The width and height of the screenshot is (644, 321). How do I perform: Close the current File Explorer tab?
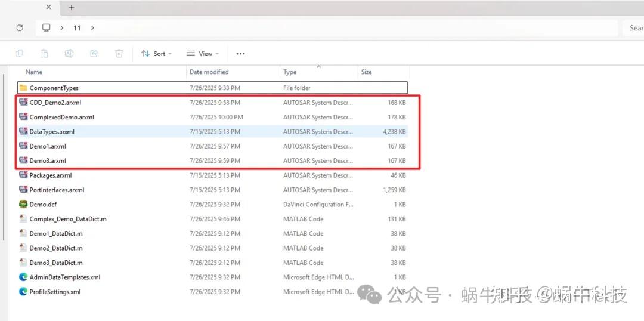tap(48, 7)
